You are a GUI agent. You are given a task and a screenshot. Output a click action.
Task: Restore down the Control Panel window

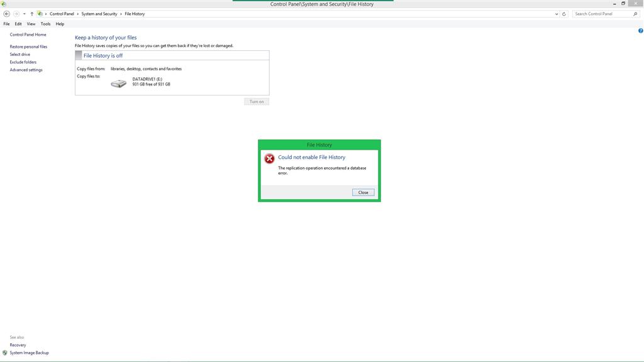click(x=623, y=4)
